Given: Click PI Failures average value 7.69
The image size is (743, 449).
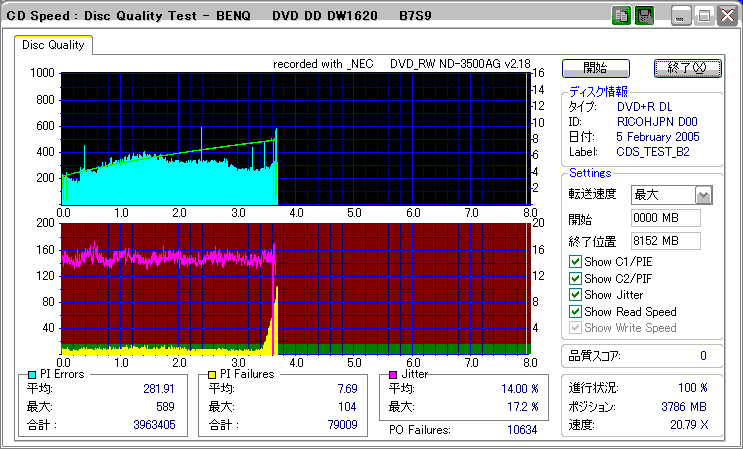Looking at the screenshot, I should [x=347, y=389].
